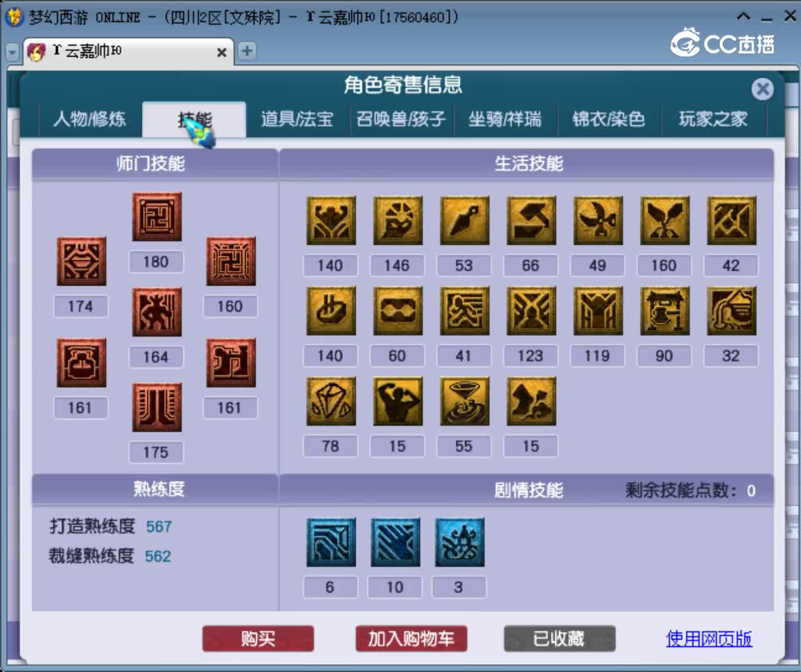Click the life skill icon with level 53

pos(464,220)
